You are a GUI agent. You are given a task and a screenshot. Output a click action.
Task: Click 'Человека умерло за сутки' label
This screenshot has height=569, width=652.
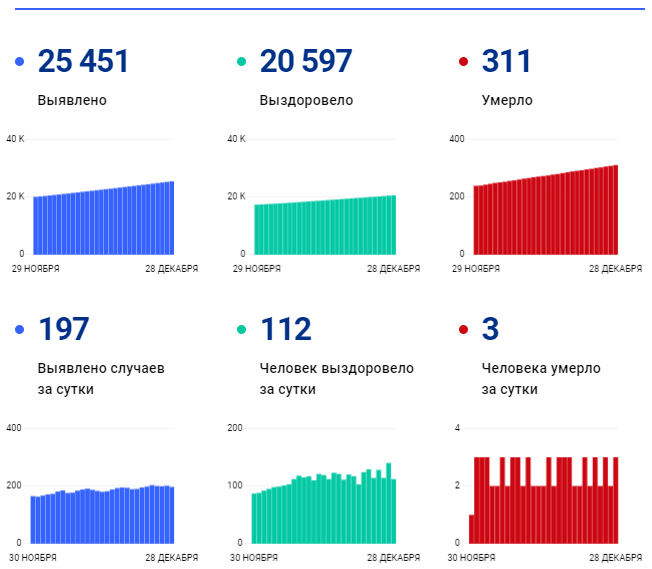point(541,378)
